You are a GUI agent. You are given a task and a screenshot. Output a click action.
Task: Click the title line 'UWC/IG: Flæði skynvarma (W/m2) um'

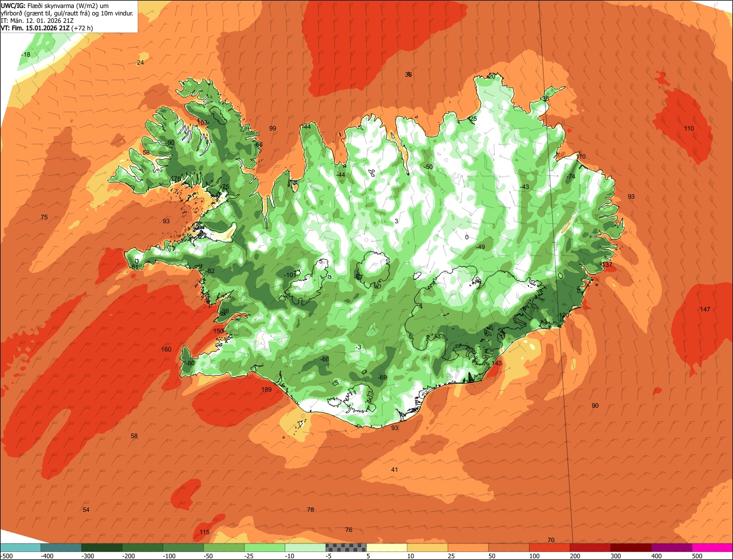[55, 5]
